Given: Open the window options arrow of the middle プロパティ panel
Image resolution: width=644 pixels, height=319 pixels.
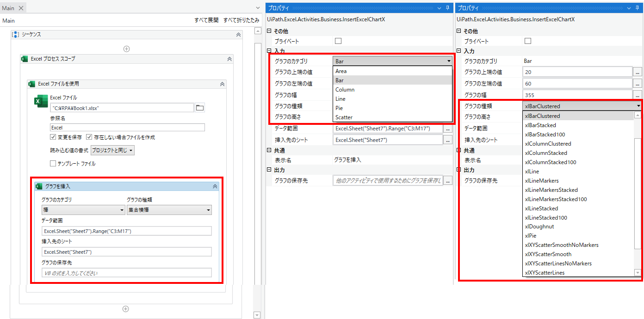Looking at the screenshot, I should coord(440,8).
